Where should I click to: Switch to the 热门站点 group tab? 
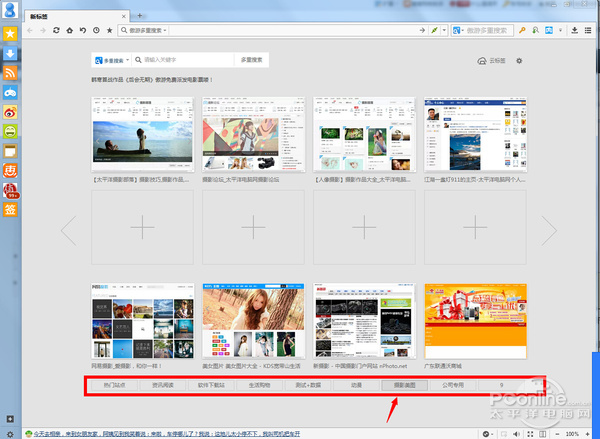[114, 385]
